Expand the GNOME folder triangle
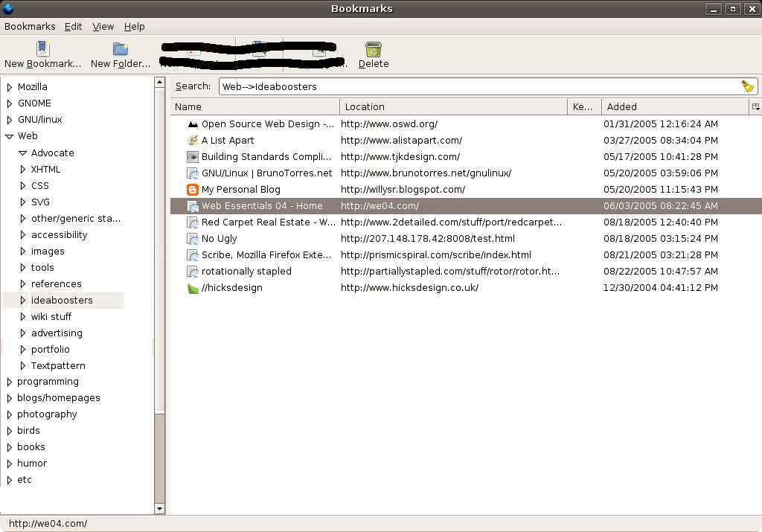The image size is (762, 532). tap(9, 103)
